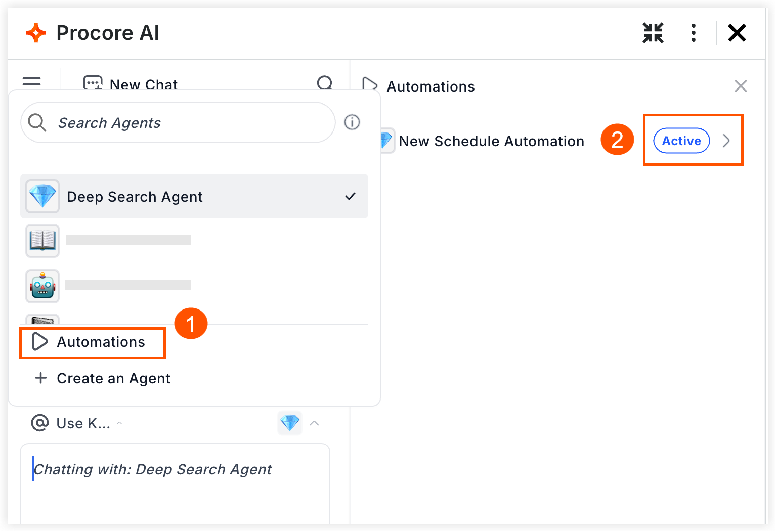This screenshot has height=532, width=776.
Task: Open the hamburger sidebar menu
Action: 31,82
